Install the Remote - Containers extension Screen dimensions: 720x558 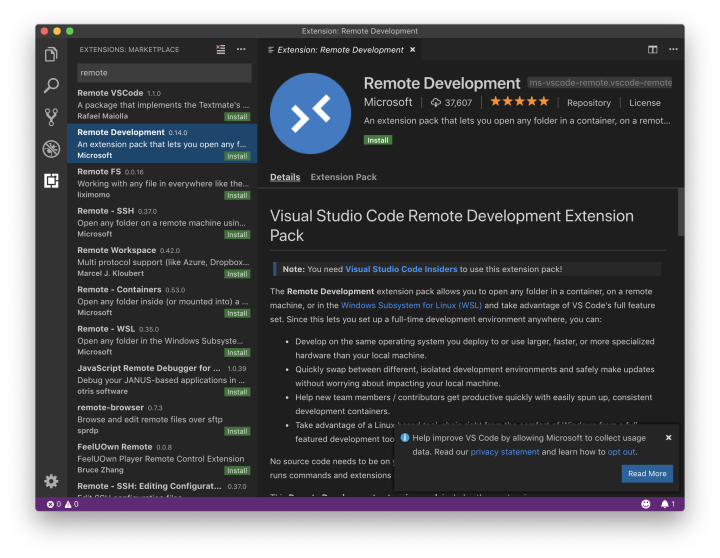237,313
